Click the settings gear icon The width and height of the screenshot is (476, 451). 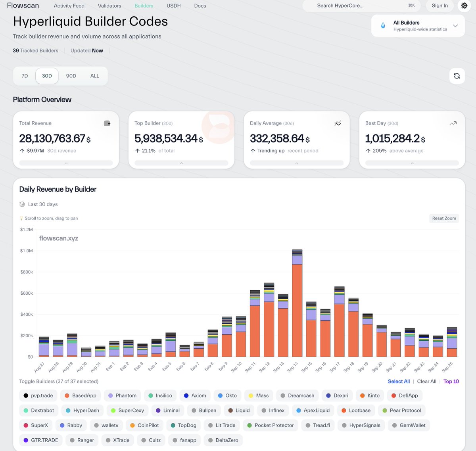point(464,6)
